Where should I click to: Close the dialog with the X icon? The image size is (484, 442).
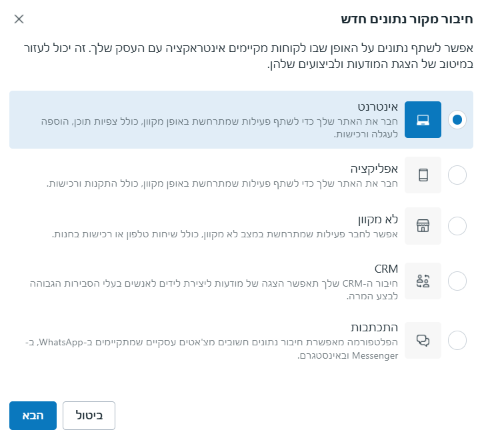tap(19, 19)
